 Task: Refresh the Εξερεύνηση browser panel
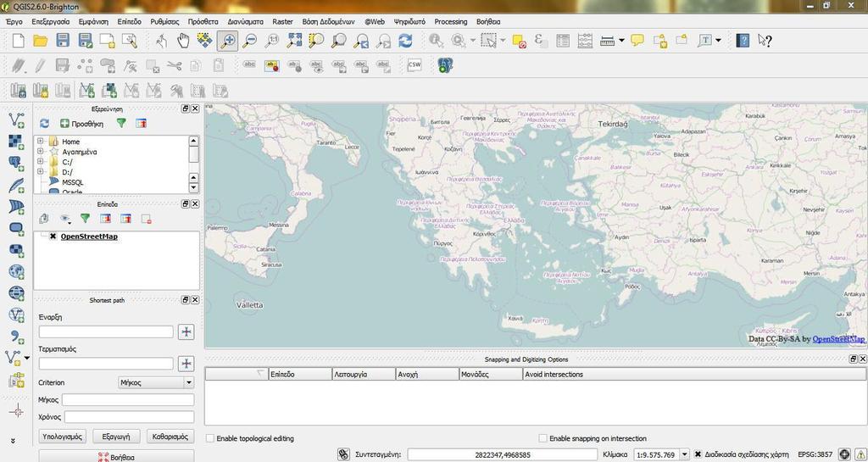(44, 124)
